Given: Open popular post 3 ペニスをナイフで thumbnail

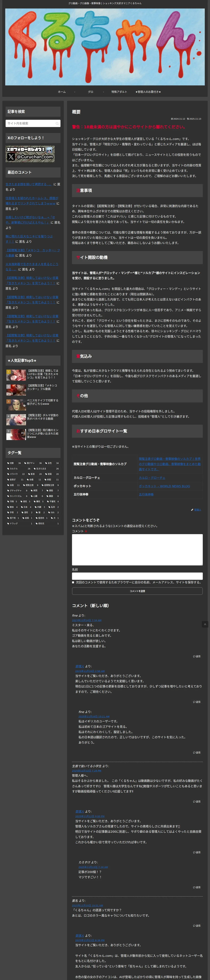Looking at the screenshot, I should point(16,405).
